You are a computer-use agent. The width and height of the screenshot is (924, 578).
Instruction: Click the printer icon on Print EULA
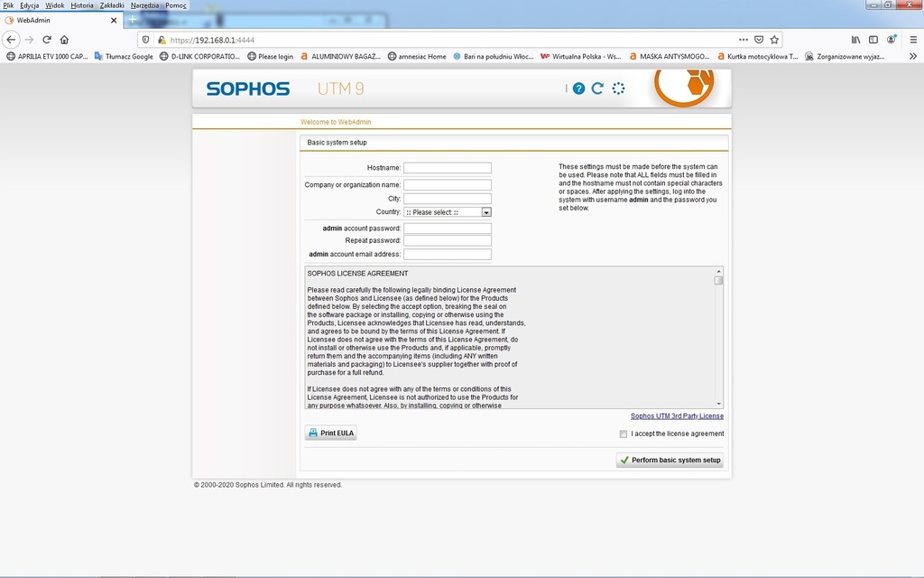pyautogui.click(x=313, y=433)
